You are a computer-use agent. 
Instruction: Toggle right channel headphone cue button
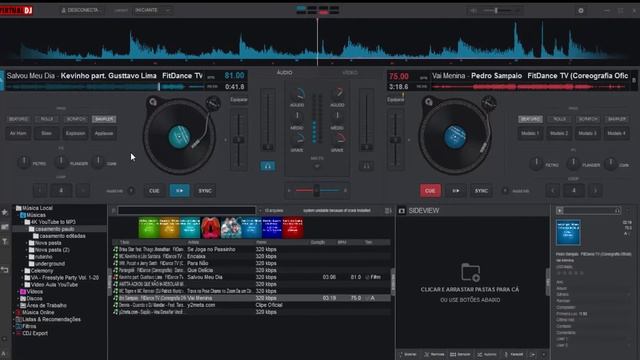pos(367,166)
